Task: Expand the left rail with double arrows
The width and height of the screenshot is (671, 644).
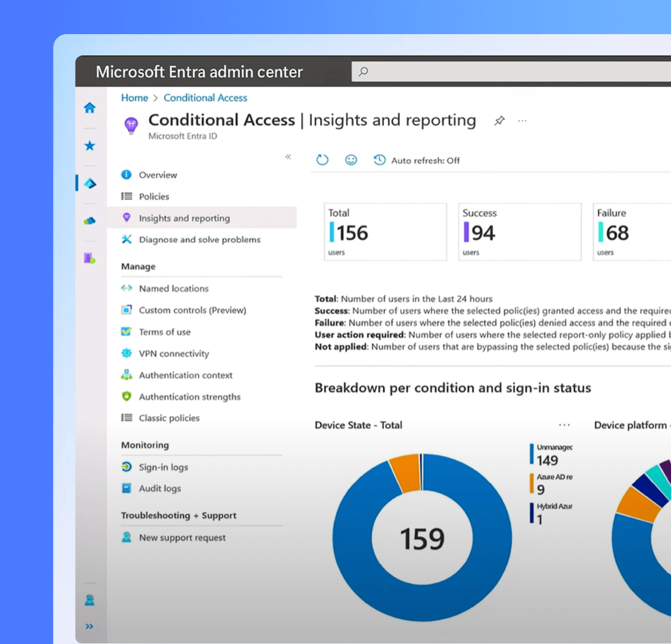Action: point(90,626)
